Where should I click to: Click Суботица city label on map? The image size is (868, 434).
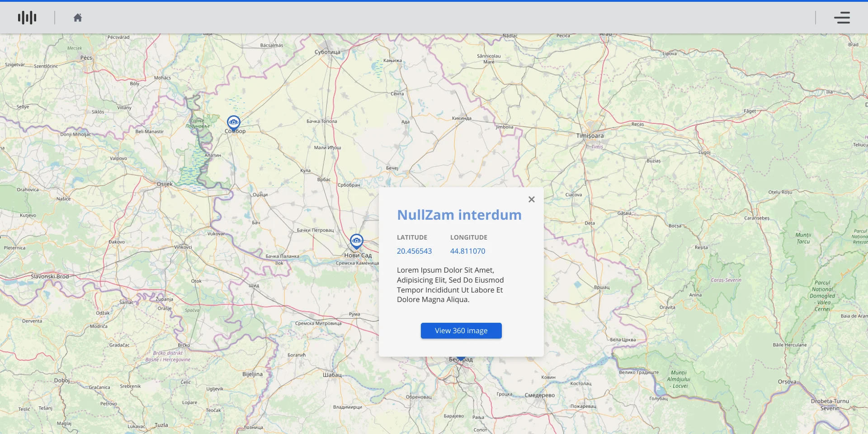(327, 52)
